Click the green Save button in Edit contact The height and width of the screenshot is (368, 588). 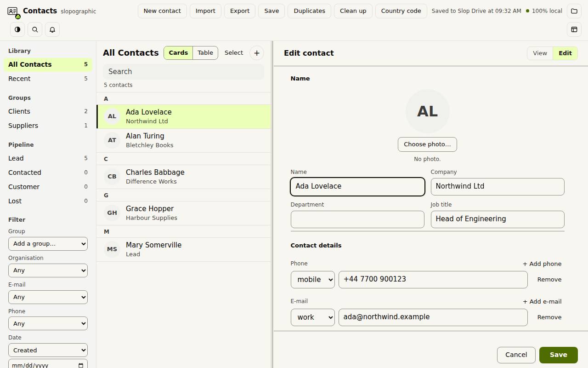point(559,355)
